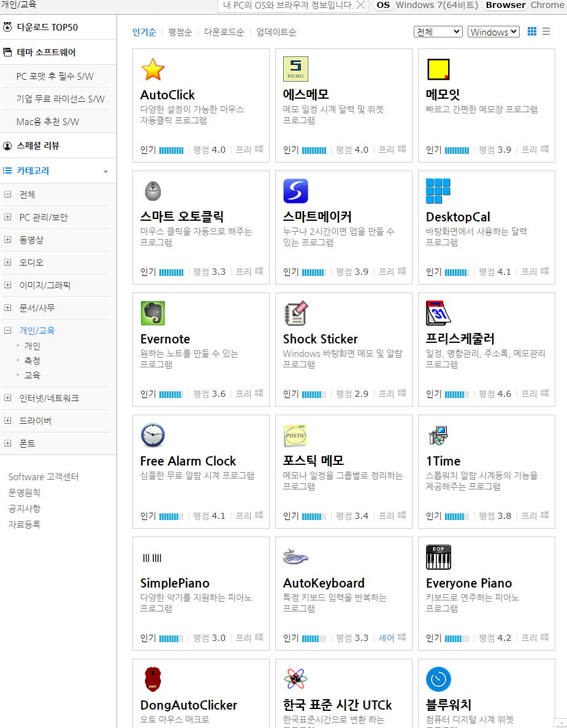
Task: Open the 1Time program icon
Action: [x=438, y=435]
